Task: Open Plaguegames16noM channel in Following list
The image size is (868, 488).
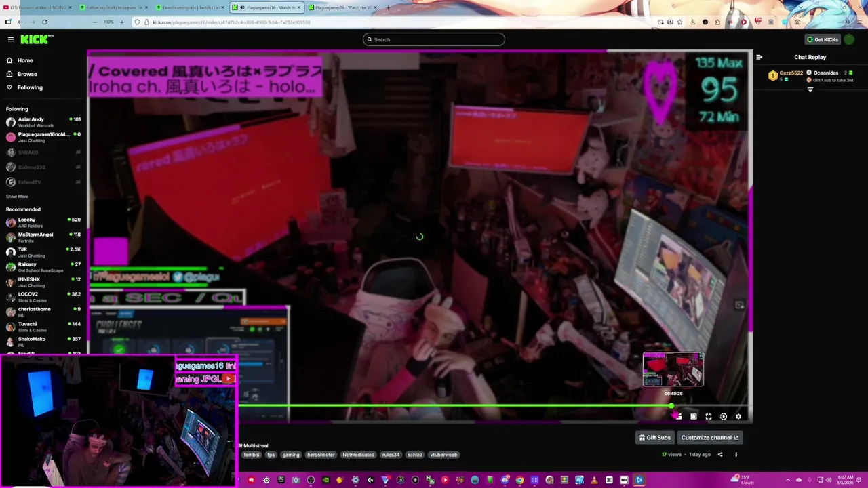Action: point(43,137)
